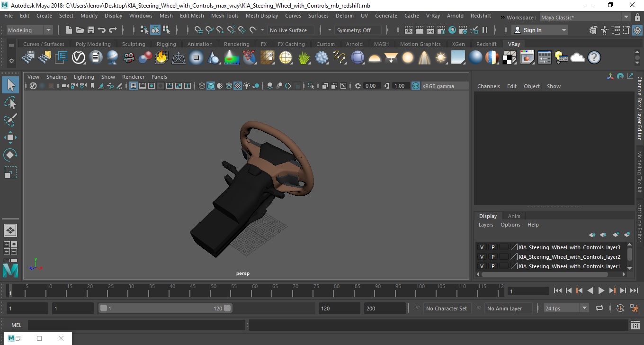Toggle viewport sRGB color management button
The image size is (644, 345).
pos(415,86)
